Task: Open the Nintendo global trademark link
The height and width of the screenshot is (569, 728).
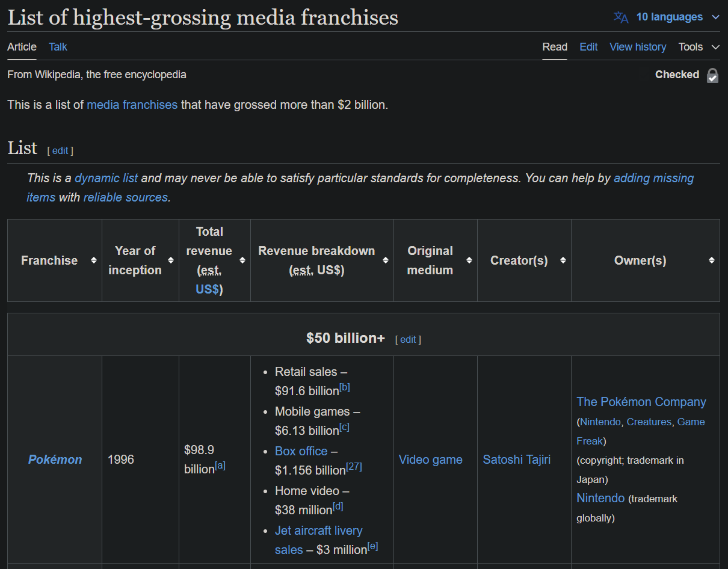Action: [600, 498]
